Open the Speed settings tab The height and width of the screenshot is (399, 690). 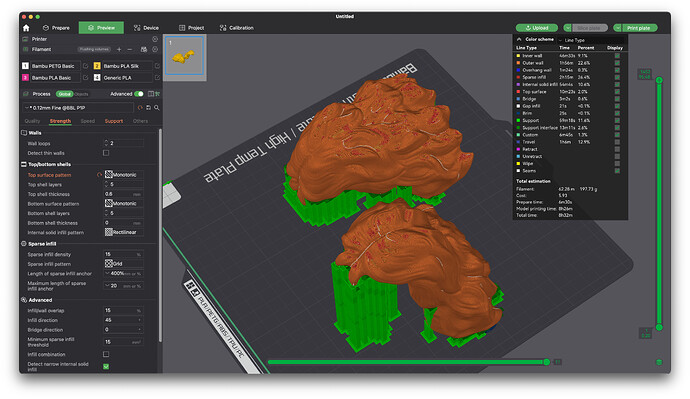[x=88, y=121]
